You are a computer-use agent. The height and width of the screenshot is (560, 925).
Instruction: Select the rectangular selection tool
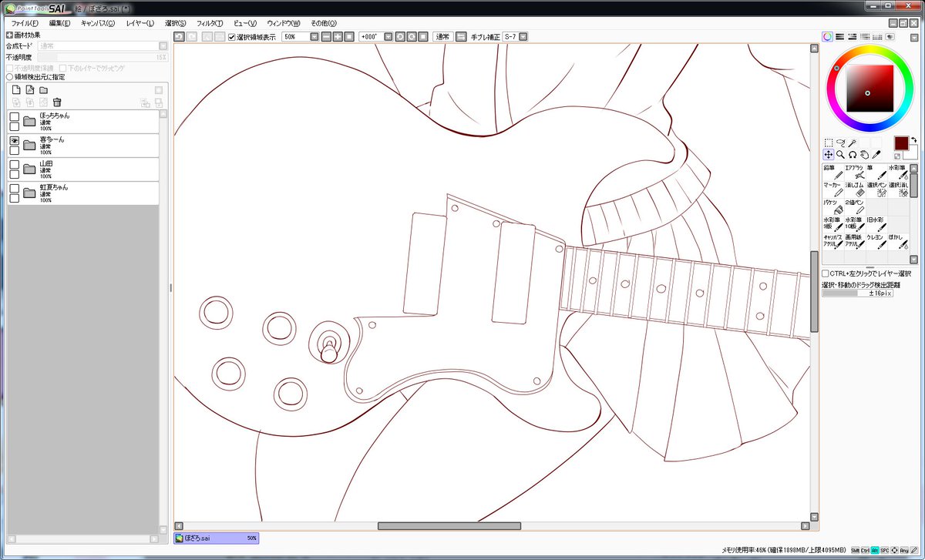tap(829, 143)
